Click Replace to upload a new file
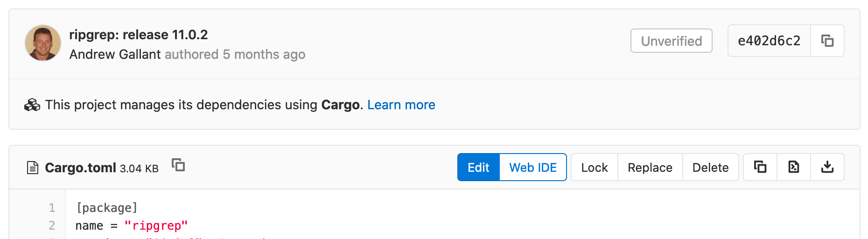This screenshot has height=239, width=868. pyautogui.click(x=650, y=168)
